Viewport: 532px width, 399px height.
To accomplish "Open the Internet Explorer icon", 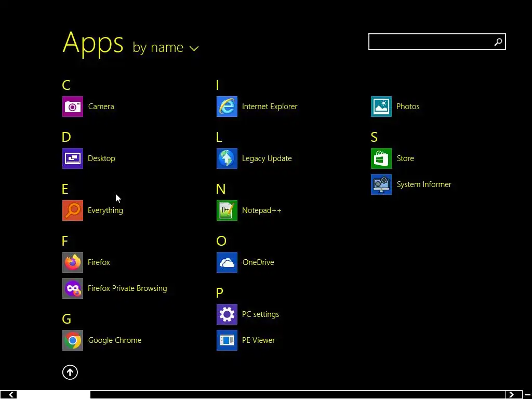I will [x=227, y=107].
